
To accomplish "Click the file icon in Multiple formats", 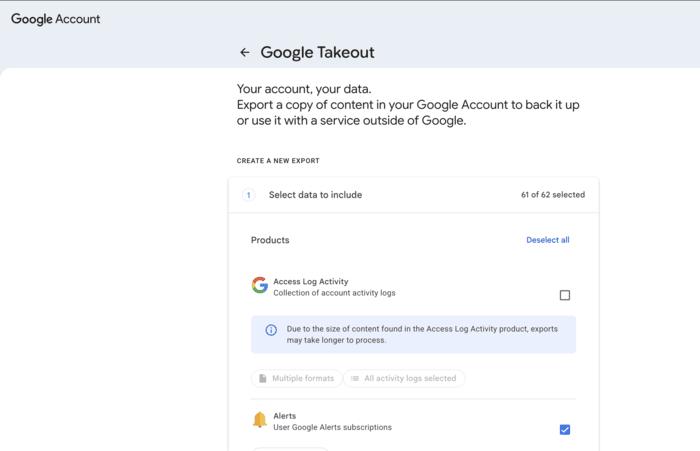I will click(262, 378).
